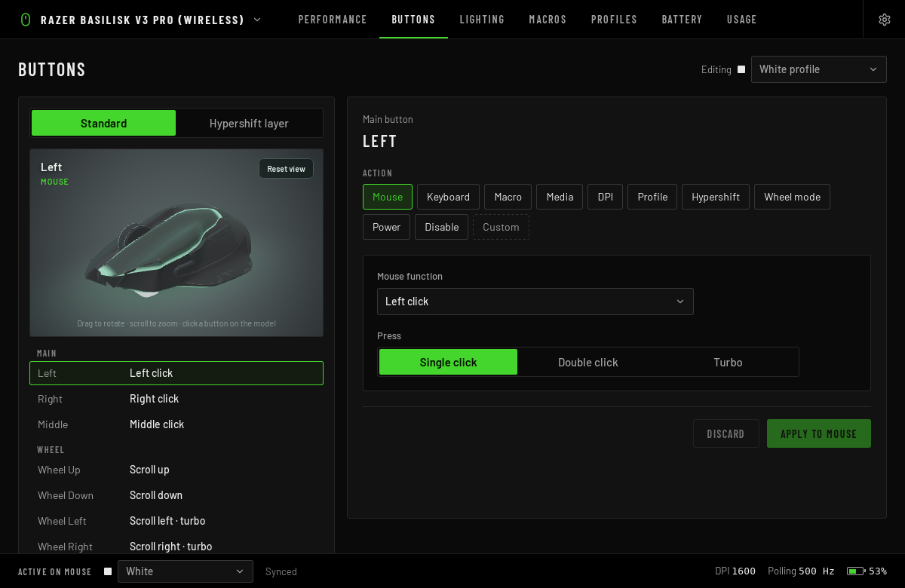Switch to the Performance tab
This screenshot has width=905, height=588.
pos(333,20)
